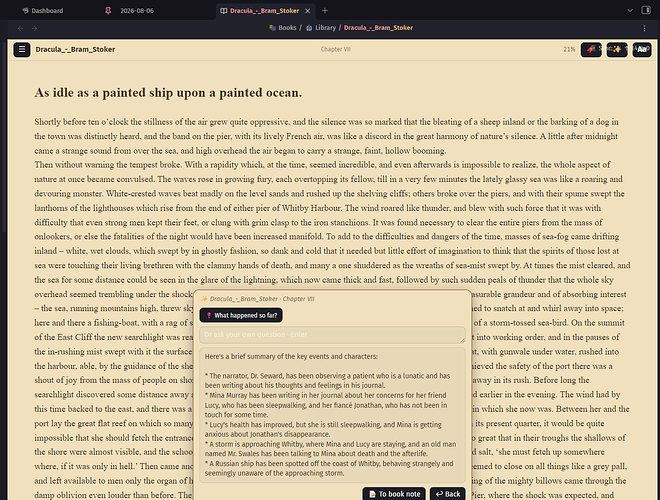Open a new tab with plus button
Image resolution: width=660 pixels, height=500 pixels.
click(325, 11)
